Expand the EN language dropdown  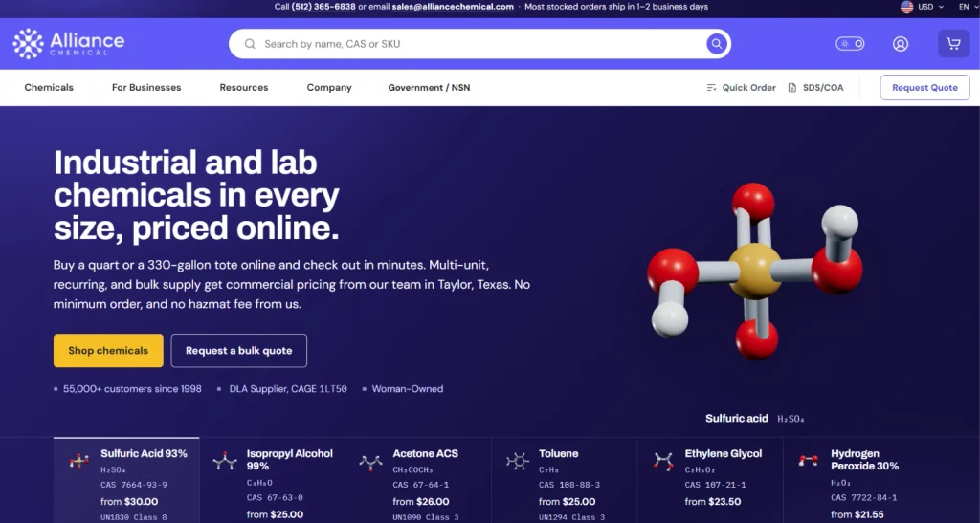[968, 7]
